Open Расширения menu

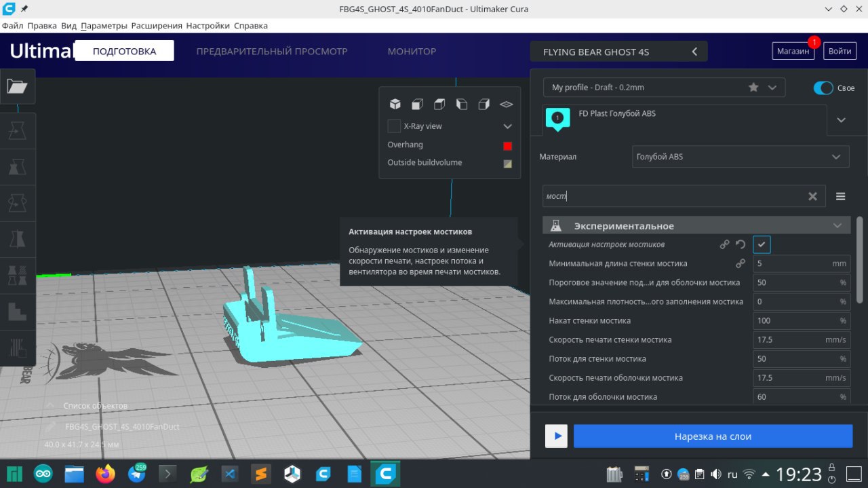157,26
